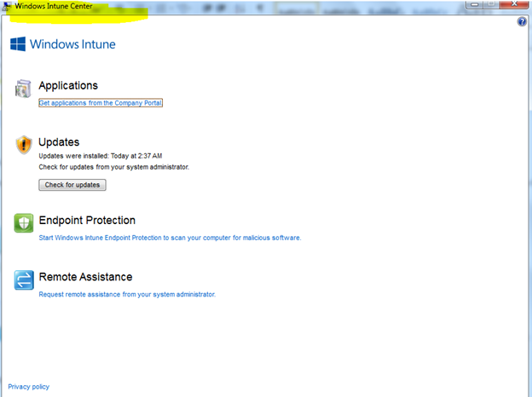Start Windows Intune Endpoint Protection scan link

coord(170,238)
